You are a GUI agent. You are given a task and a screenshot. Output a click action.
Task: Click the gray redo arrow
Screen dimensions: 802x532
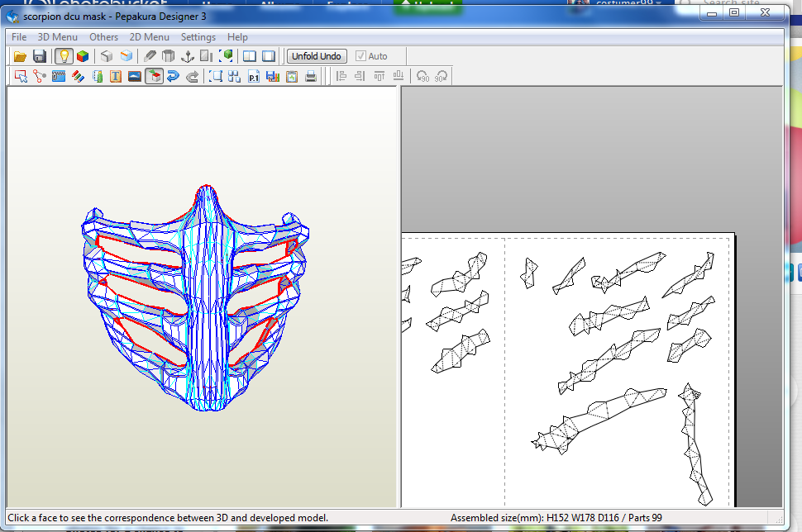(193, 77)
